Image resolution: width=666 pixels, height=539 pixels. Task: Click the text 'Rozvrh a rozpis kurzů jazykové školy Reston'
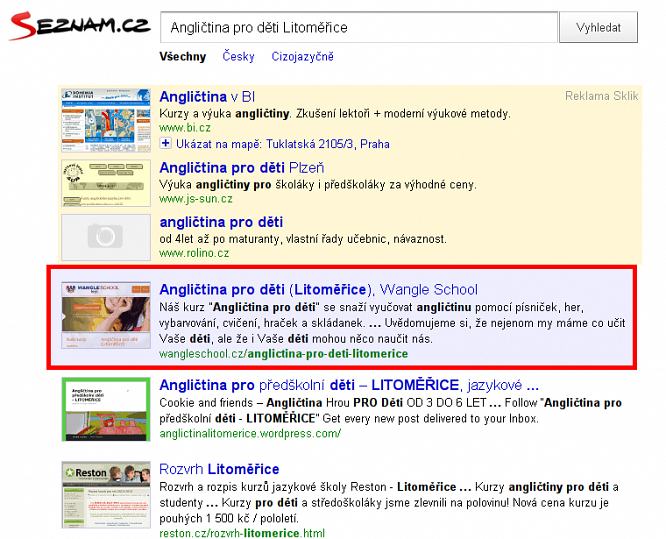pos(273,487)
